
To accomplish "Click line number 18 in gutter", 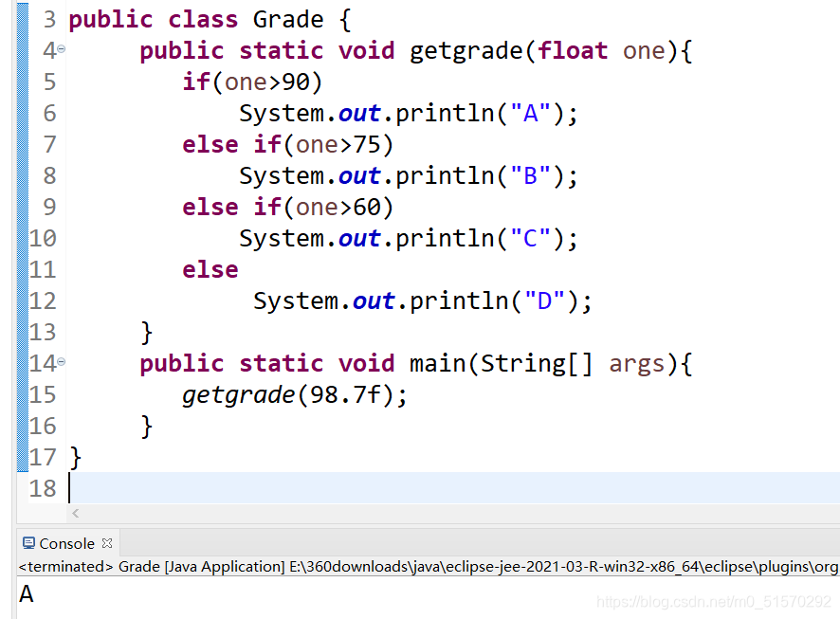I will coord(43,488).
